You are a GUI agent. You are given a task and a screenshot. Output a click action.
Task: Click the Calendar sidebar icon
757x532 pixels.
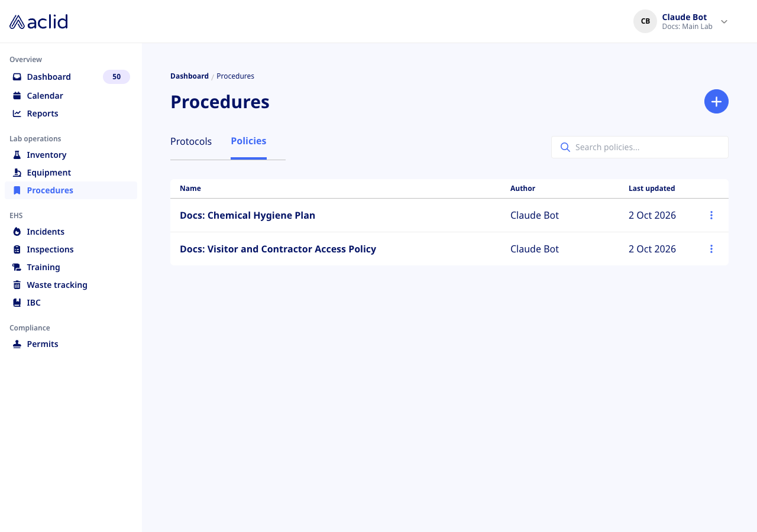pos(17,96)
